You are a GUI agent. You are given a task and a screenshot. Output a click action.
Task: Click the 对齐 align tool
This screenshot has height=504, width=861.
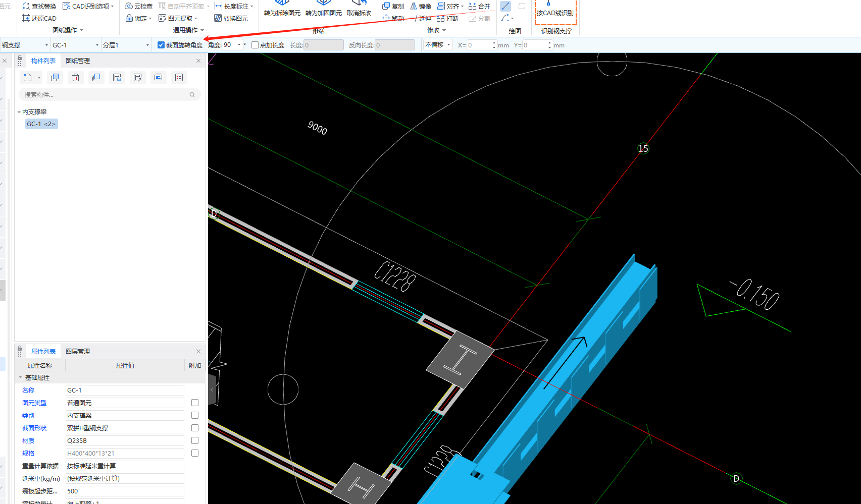(450, 6)
